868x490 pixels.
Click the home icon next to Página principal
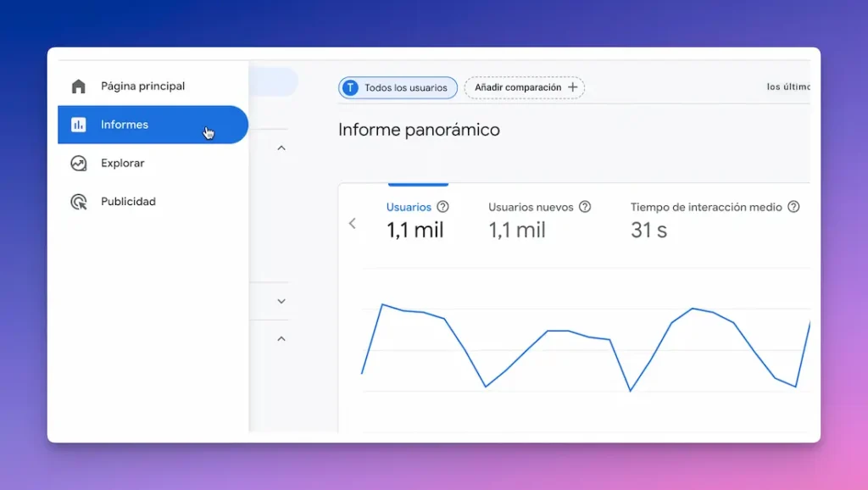(78, 86)
